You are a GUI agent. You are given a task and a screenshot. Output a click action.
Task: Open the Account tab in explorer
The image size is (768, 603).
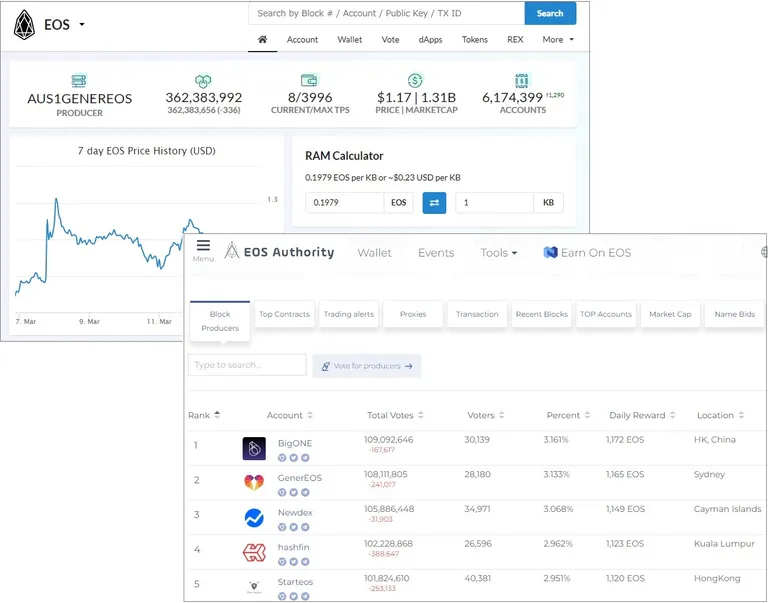tap(302, 40)
